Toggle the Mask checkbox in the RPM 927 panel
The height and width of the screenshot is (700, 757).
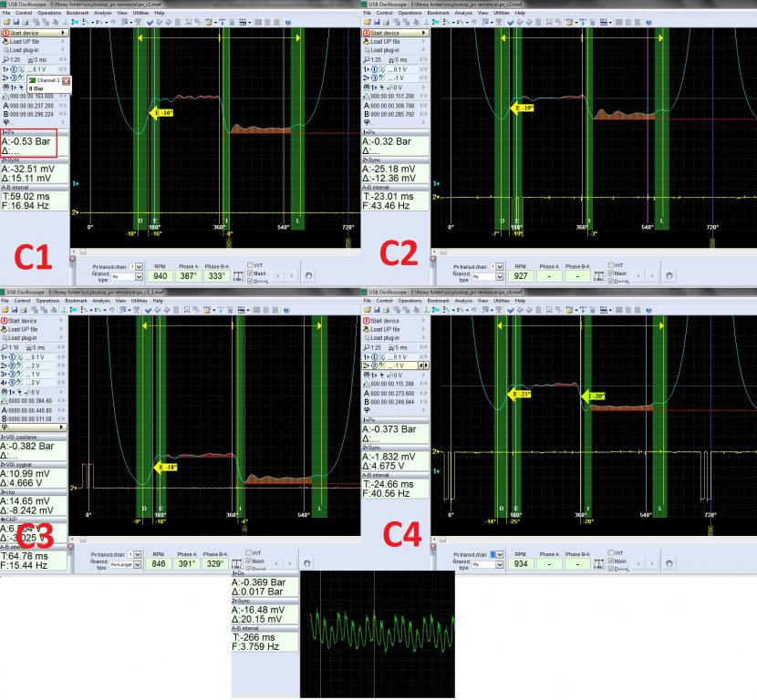coord(613,273)
